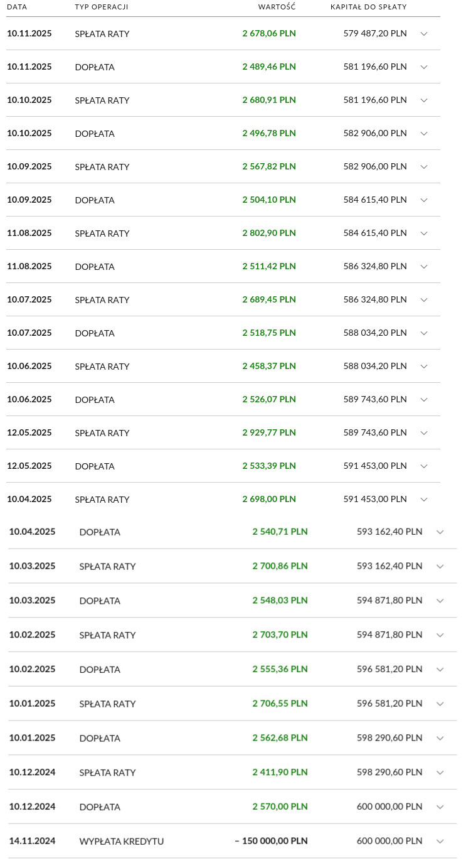Image resolution: width=466 pixels, height=868 pixels.
Task: Expand the 10.11.2025 DOPŁATA row chevron
Action: 423,67
